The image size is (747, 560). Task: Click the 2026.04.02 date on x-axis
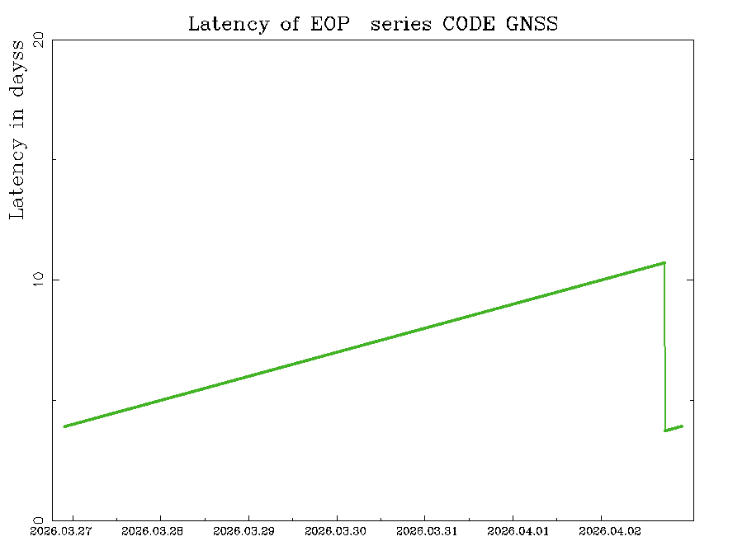[610, 531]
